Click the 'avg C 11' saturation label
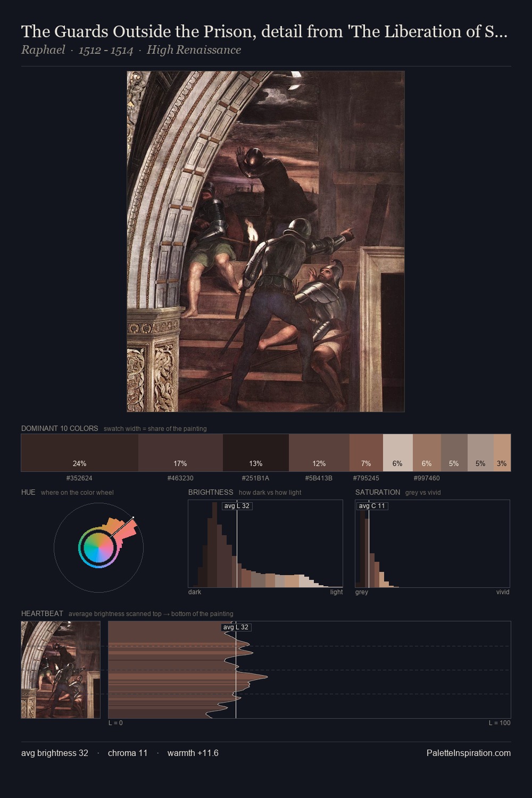Viewport: 532px width, 798px height. pos(372,506)
